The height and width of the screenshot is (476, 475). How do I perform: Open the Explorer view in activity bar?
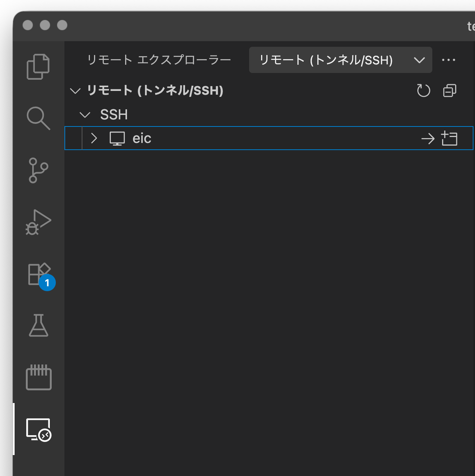tap(38, 67)
